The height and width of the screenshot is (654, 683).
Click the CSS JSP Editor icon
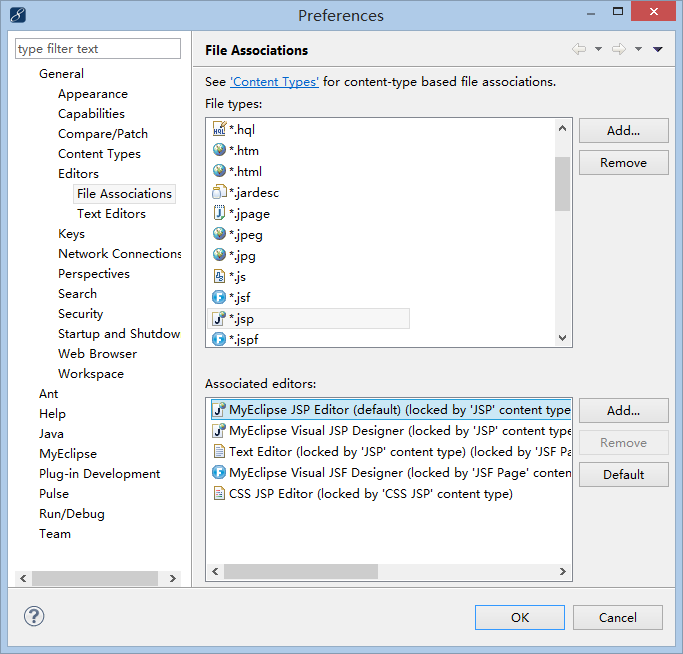219,493
